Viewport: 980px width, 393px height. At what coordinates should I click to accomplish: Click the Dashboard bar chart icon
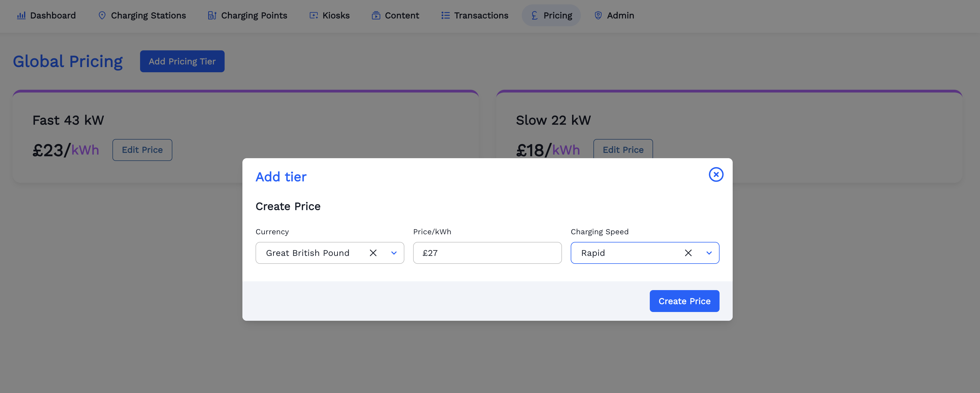click(x=22, y=15)
